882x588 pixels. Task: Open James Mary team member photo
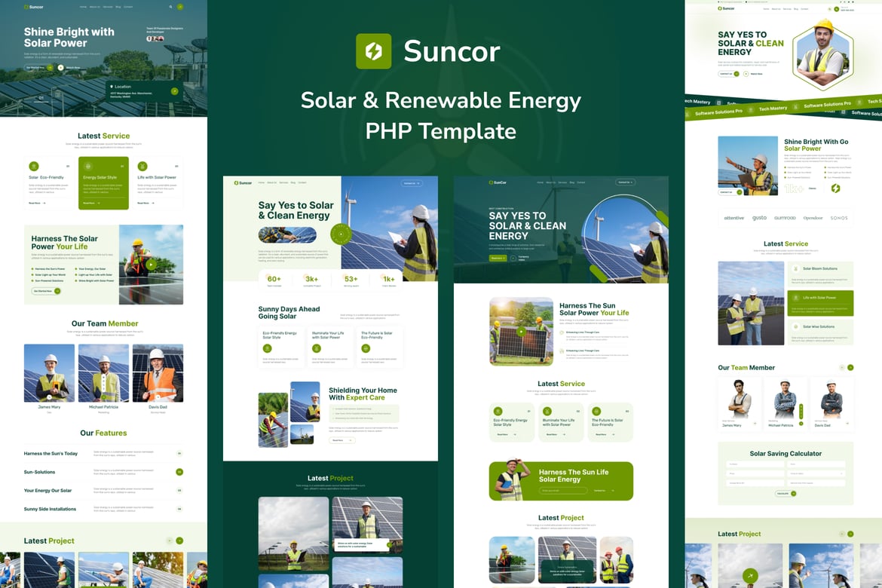pyautogui.click(x=49, y=373)
